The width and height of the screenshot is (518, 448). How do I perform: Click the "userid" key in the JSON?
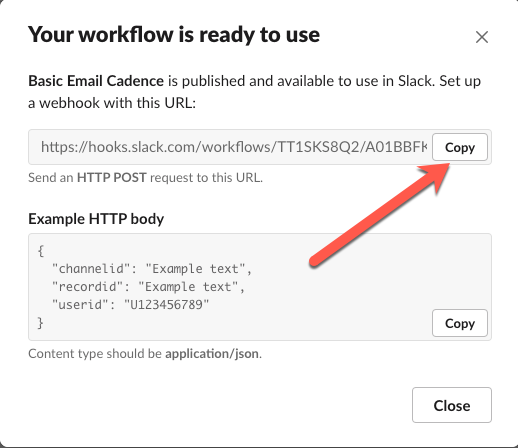[80, 304]
